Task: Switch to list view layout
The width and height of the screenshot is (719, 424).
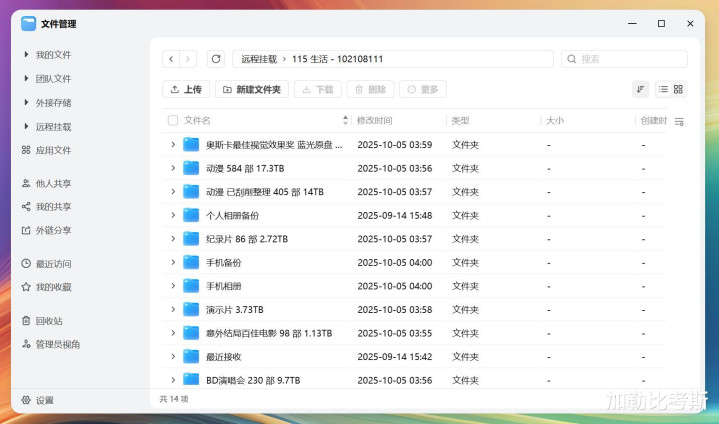Action: coord(663,89)
